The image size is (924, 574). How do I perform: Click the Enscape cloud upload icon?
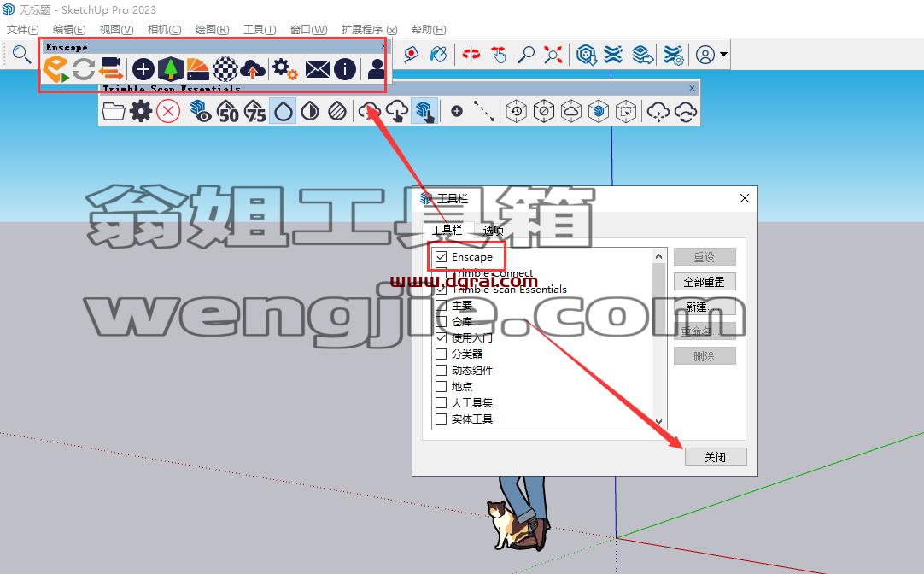click(252, 69)
